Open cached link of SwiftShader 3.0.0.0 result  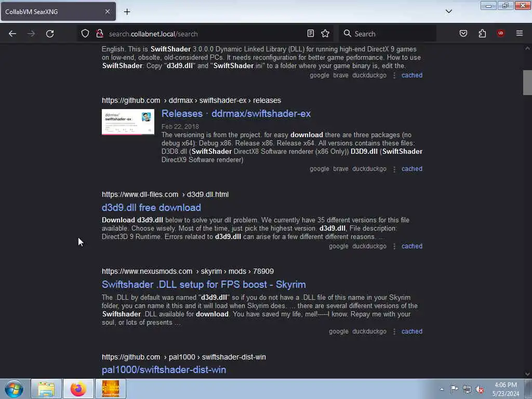point(412,75)
